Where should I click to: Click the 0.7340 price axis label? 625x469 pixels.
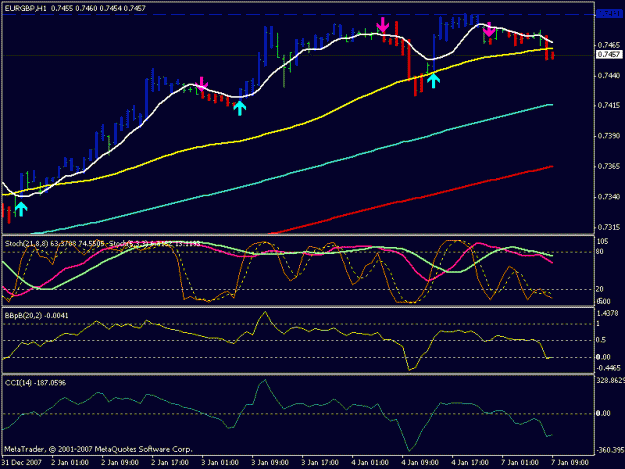point(608,197)
